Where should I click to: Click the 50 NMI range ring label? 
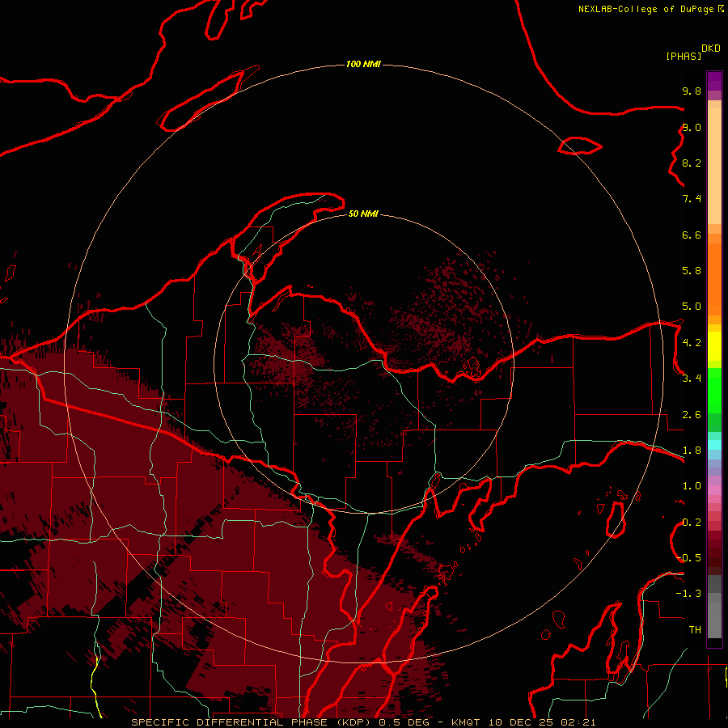(x=363, y=214)
